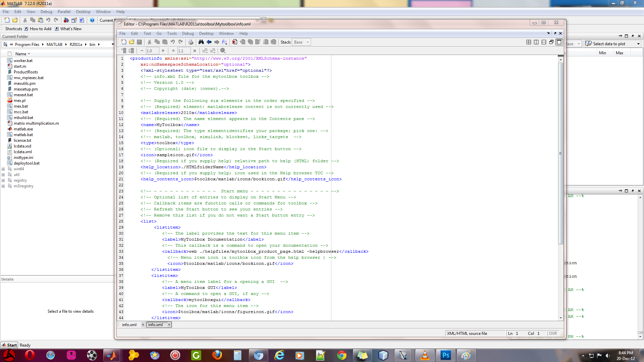Split Editor documents left and right

click(x=536, y=42)
